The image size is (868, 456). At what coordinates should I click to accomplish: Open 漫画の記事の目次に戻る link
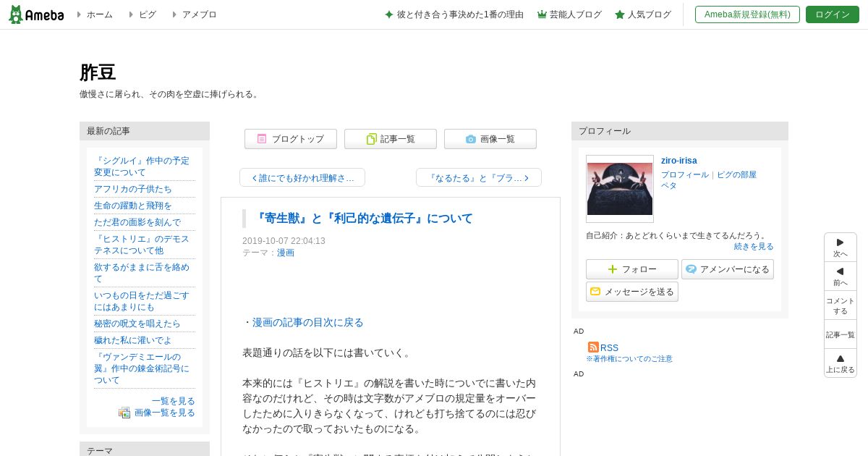click(308, 323)
